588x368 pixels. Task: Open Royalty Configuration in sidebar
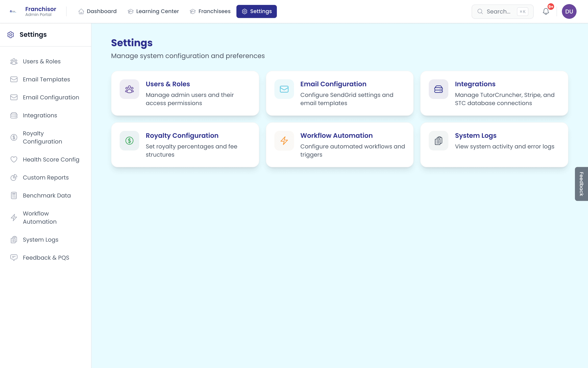(46, 137)
